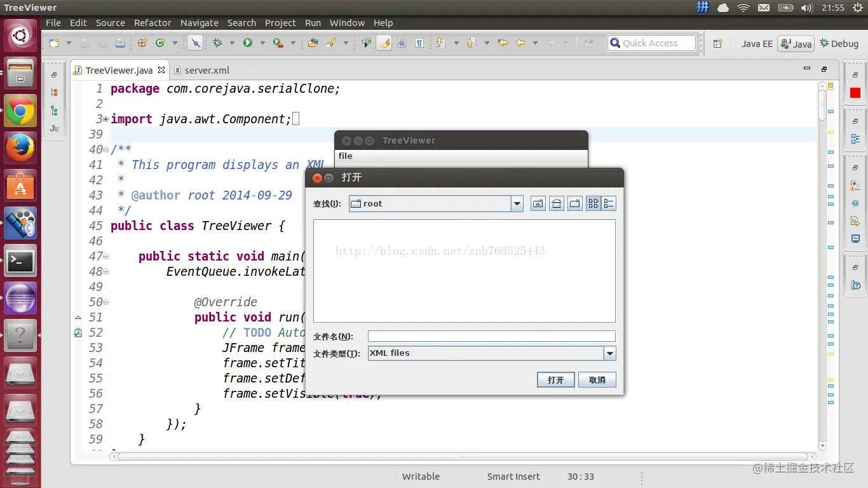
Task: Open the Project menu
Action: point(280,23)
